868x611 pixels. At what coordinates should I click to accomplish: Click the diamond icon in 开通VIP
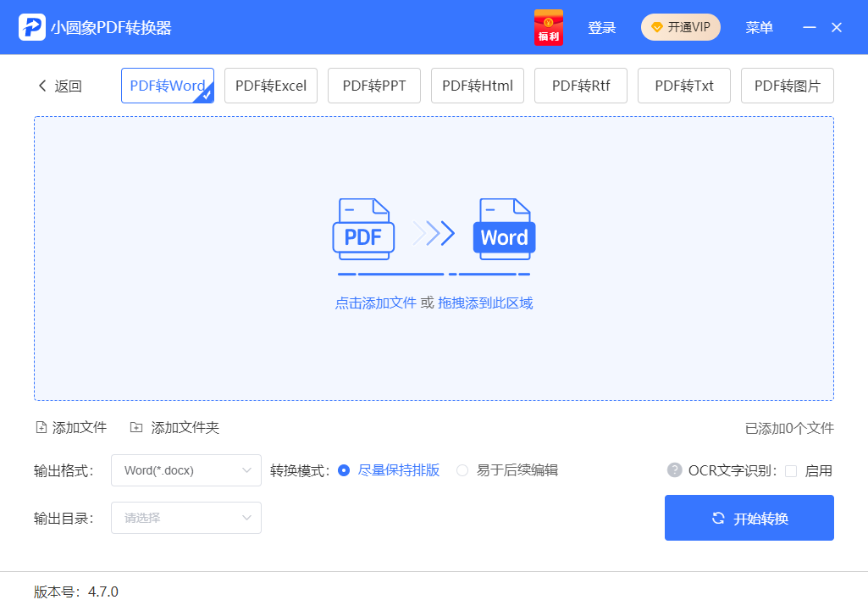(x=657, y=27)
